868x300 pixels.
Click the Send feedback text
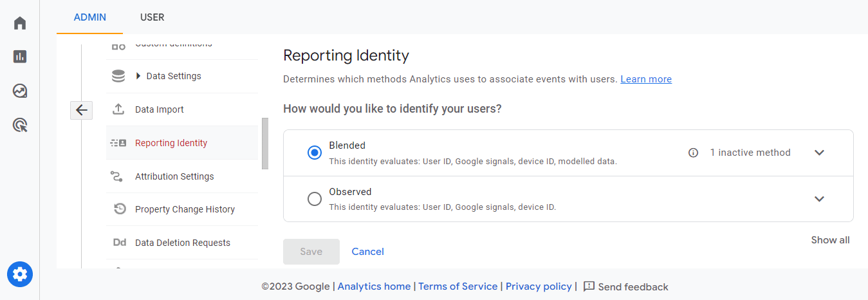click(x=633, y=287)
